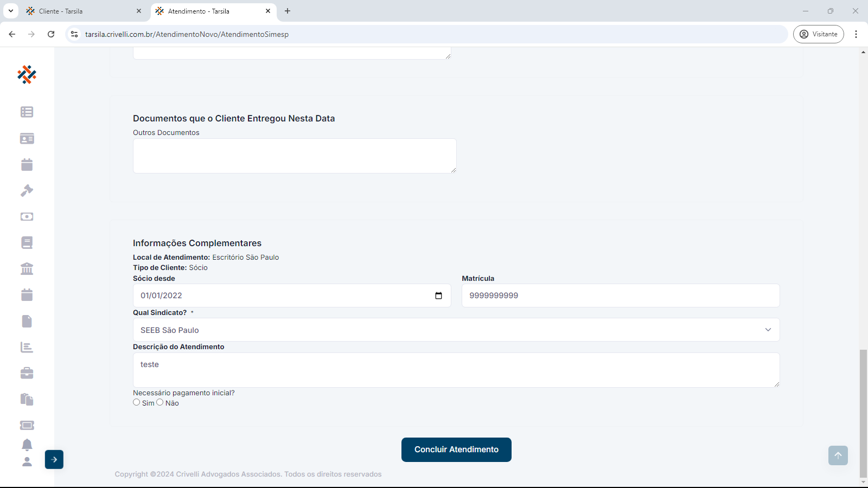Select 'Não' for initial payment
Image resolution: width=868 pixels, height=488 pixels.
click(160, 402)
